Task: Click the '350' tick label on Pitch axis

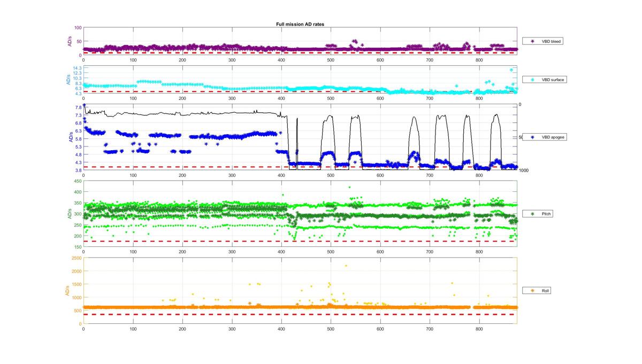Action: (x=78, y=203)
